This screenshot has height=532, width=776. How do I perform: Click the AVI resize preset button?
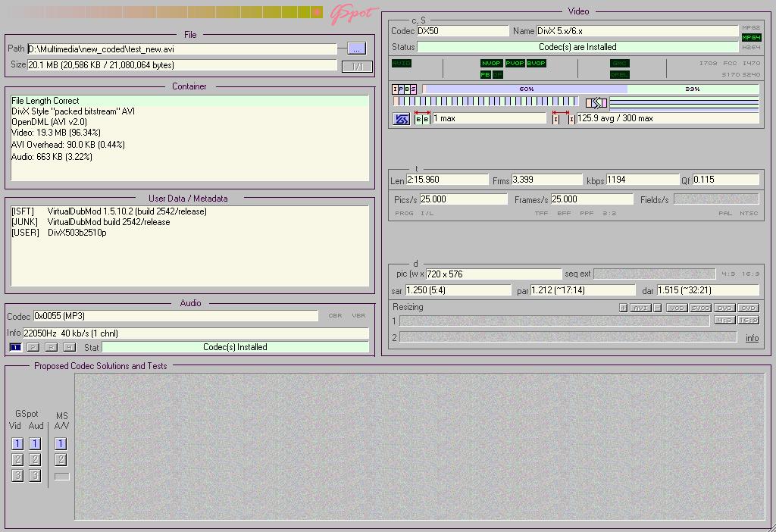click(640, 308)
